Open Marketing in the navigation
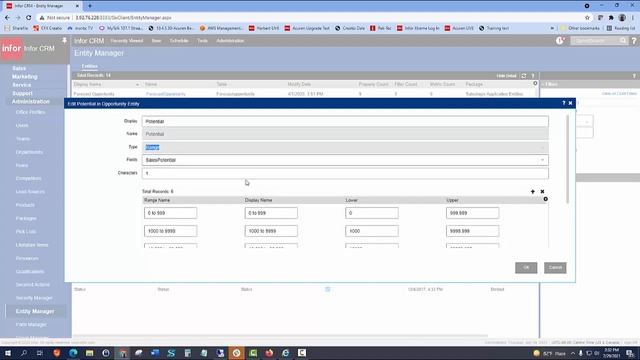Image resolution: width=640 pixels, height=360 pixels. [x=24, y=77]
